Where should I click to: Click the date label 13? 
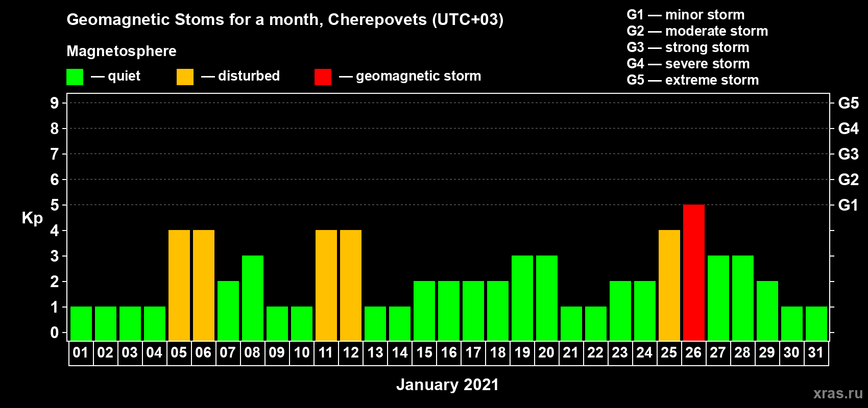click(x=375, y=353)
